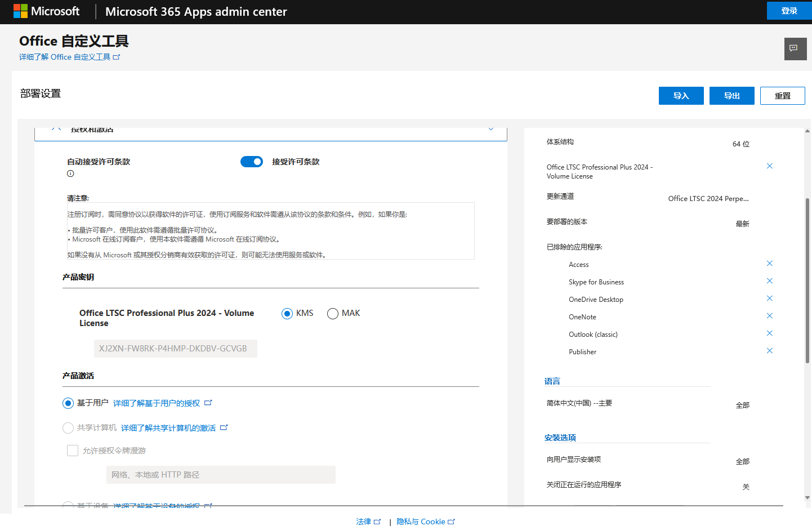This screenshot has height=526, width=812.
Task: Select the MAK radio button
Action: click(x=333, y=314)
